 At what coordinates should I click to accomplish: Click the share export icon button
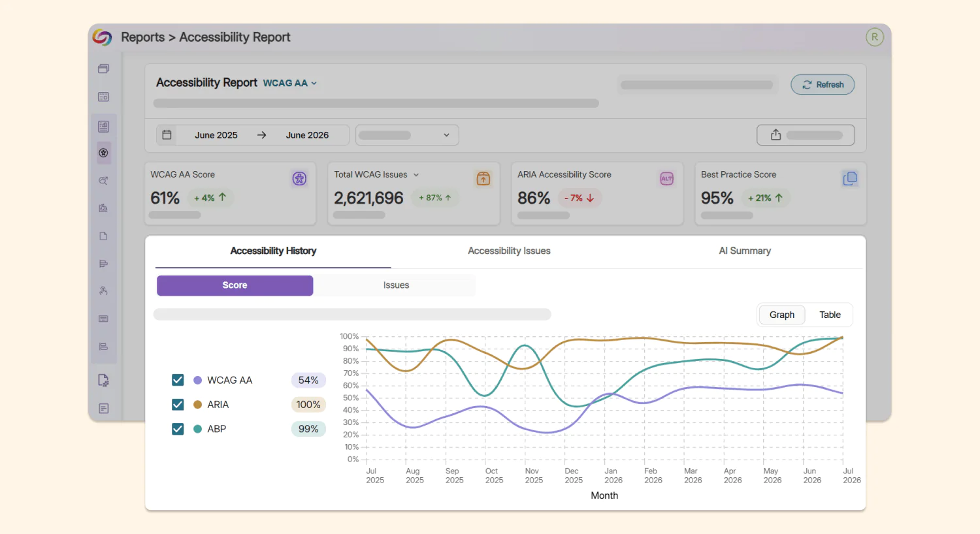pyautogui.click(x=806, y=134)
